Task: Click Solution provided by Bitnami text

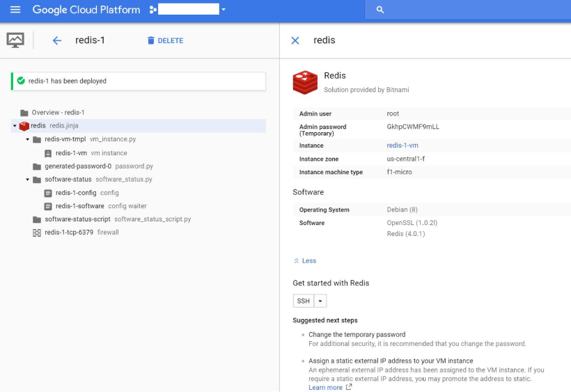Action: (x=366, y=90)
